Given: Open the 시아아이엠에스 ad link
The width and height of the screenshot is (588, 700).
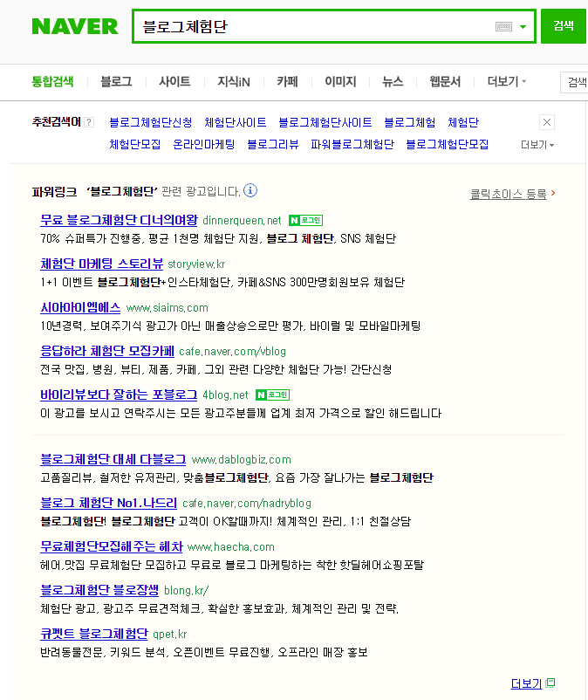Looking at the screenshot, I should point(80,307).
